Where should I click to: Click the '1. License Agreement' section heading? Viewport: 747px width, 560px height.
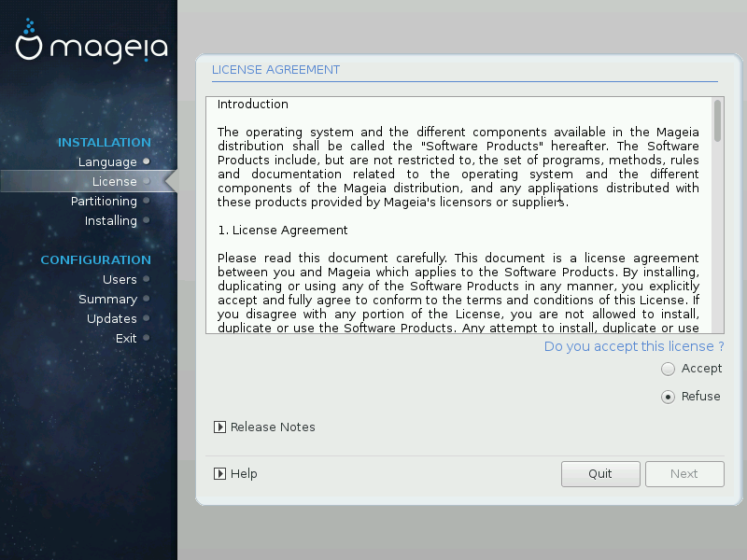coord(283,231)
